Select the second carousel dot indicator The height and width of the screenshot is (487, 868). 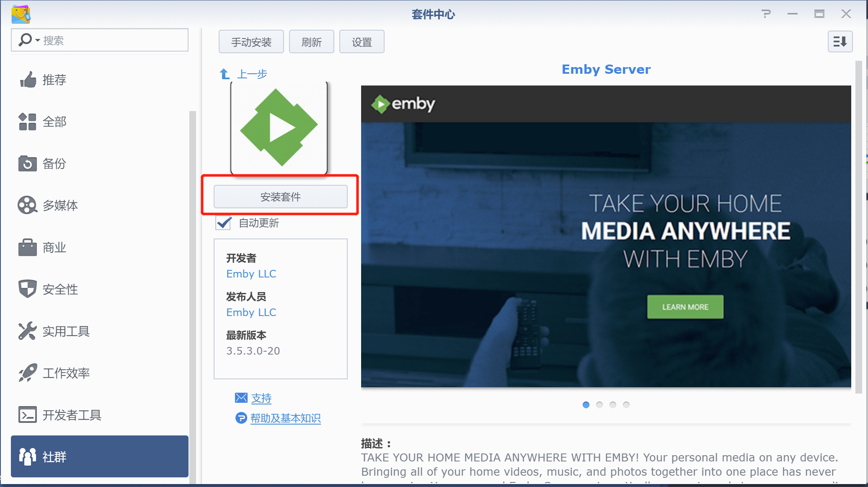click(x=599, y=405)
